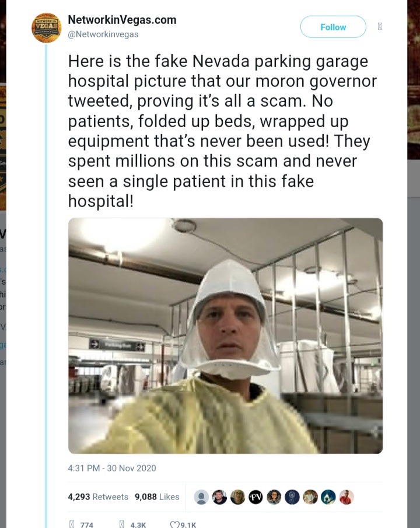Click the dark blue sketch liker avatar

[x=292, y=497]
